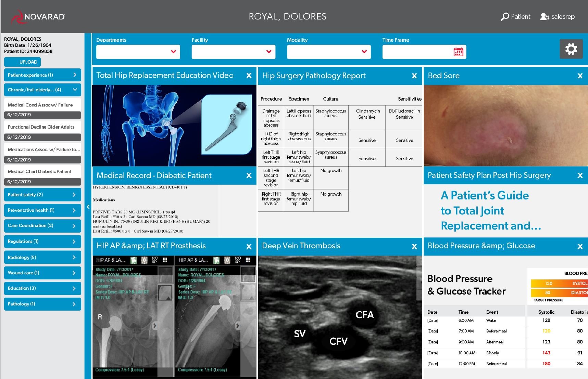Open grid layout options on right X-ray view
This screenshot has width=588, height=379.
point(248,260)
